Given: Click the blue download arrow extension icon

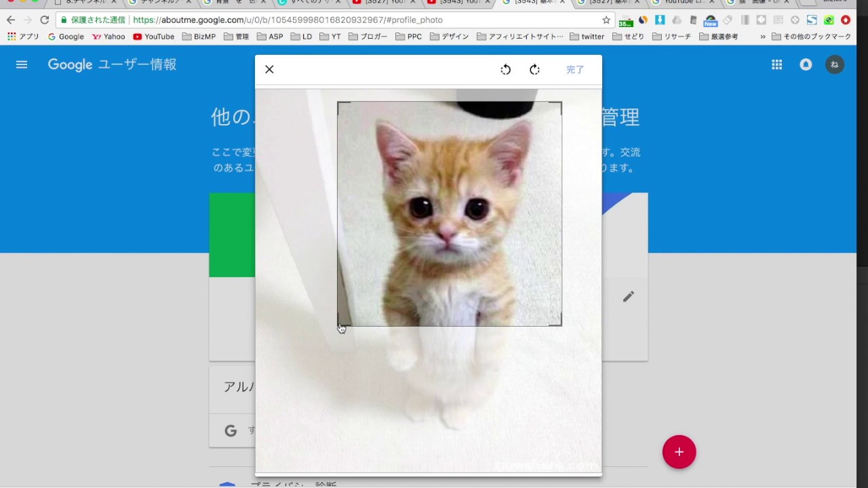Looking at the screenshot, I should (x=660, y=20).
